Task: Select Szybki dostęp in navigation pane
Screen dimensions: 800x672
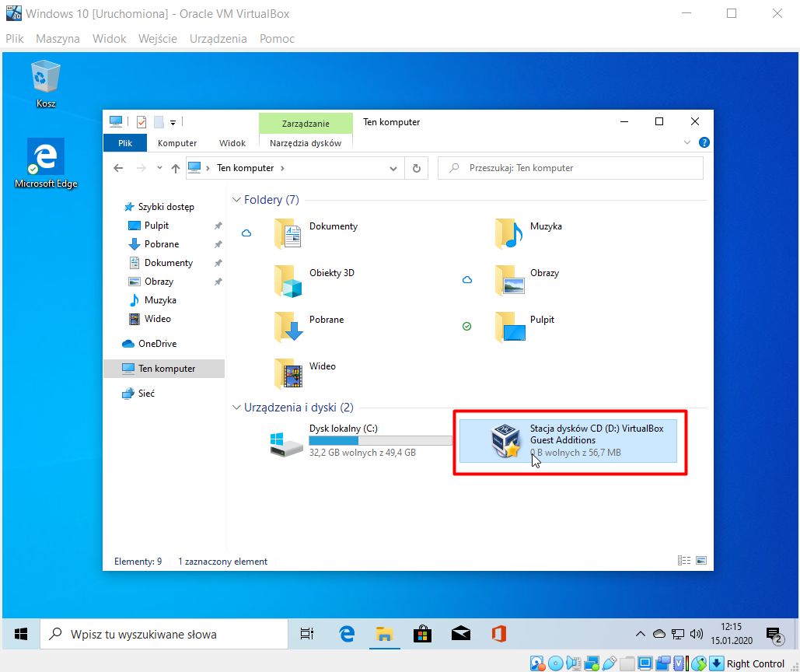Action: click(164, 207)
